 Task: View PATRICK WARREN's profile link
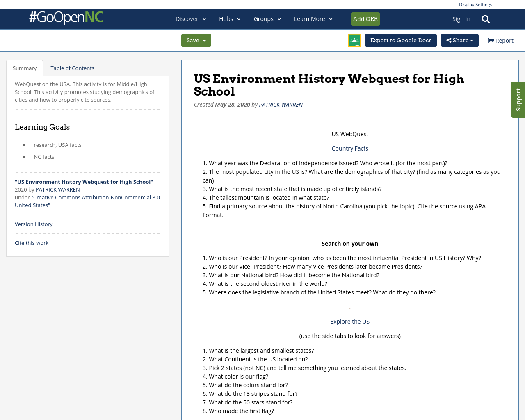point(281,104)
